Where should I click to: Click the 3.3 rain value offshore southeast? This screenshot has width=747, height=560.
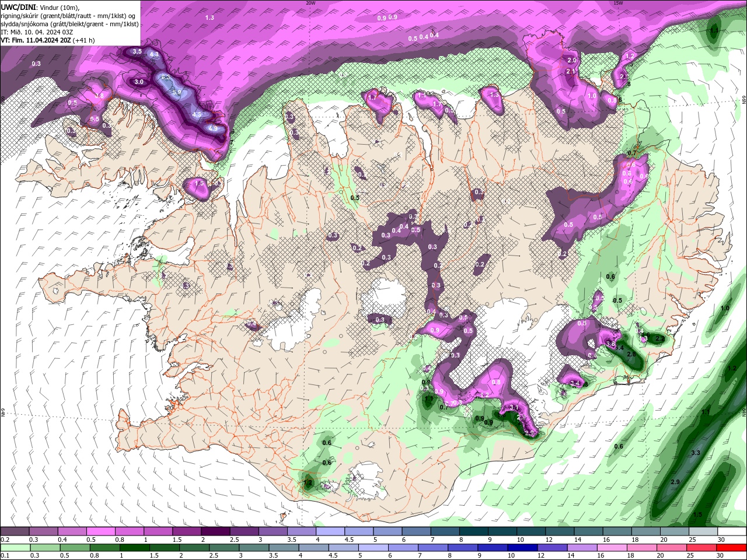(x=695, y=453)
